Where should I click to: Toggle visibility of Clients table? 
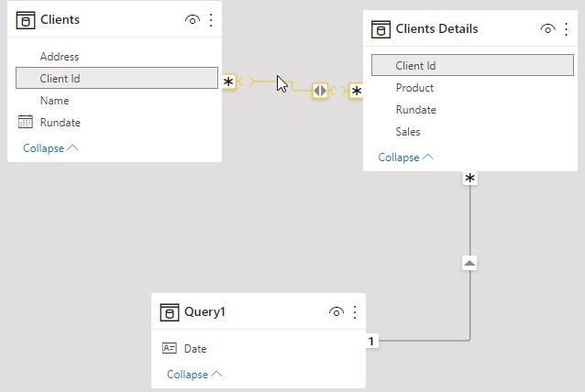(193, 20)
